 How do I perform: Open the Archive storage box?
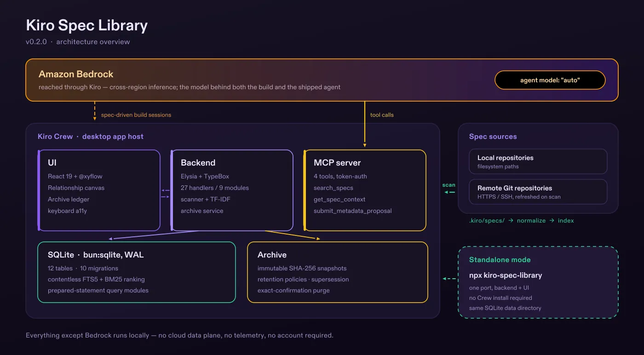point(338,272)
